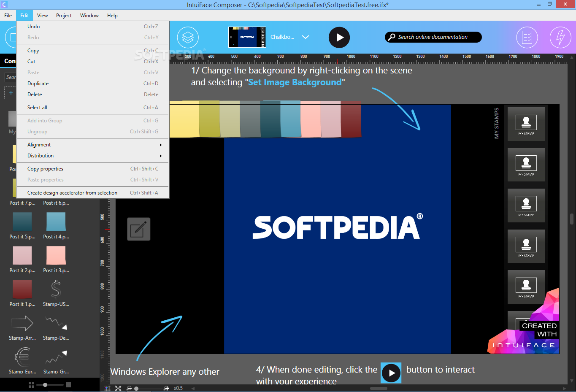Click the second MY STAMP tile
Image resolution: width=576 pixels, height=392 pixels.
point(526,165)
